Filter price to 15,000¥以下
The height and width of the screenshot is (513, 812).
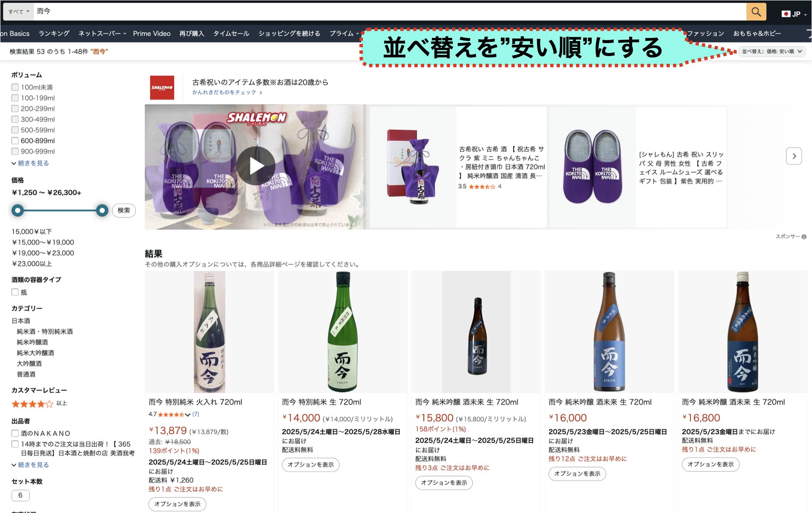pyautogui.click(x=32, y=231)
